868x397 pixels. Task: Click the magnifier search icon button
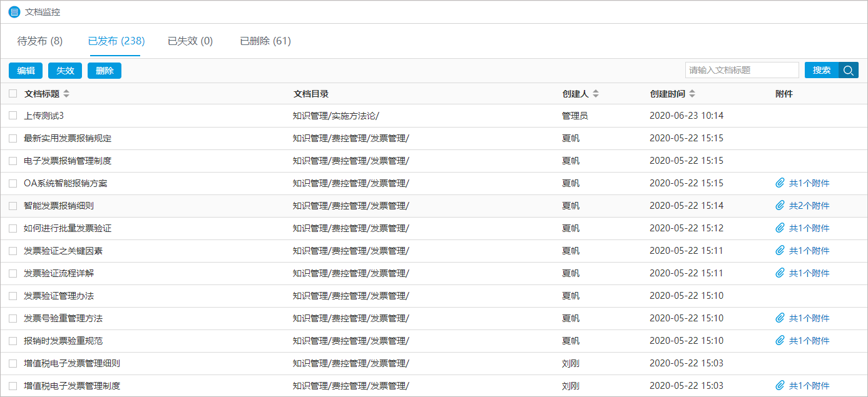[x=849, y=71]
